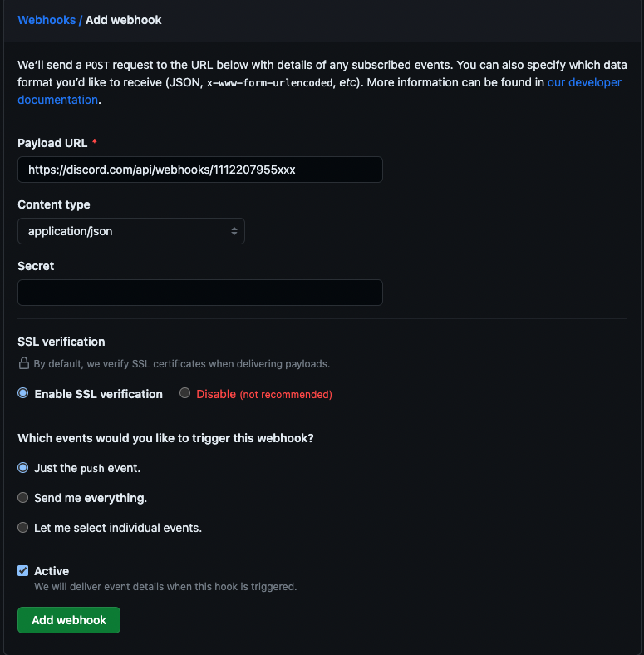Image resolution: width=644 pixels, height=655 pixels.
Task: Select Disable SSL verification option
Action: pos(185,393)
